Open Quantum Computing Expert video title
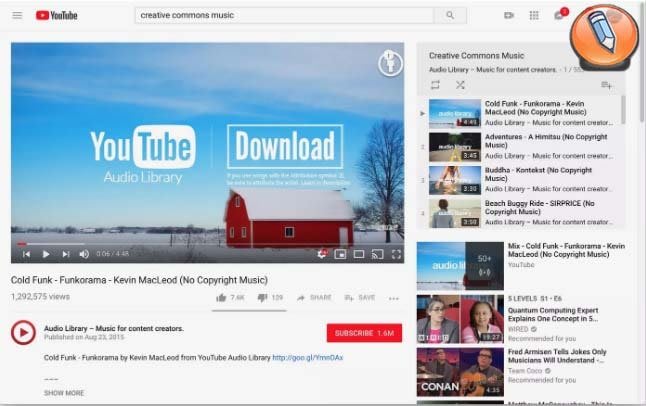 tap(553, 314)
